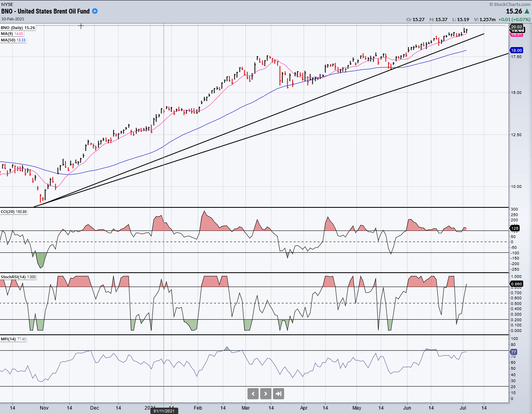Click the 125 value tag on the CCI axis

(x=515, y=228)
